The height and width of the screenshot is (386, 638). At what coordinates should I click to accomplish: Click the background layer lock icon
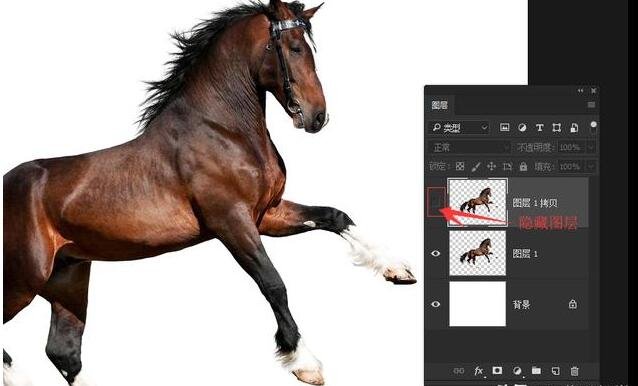tap(573, 304)
